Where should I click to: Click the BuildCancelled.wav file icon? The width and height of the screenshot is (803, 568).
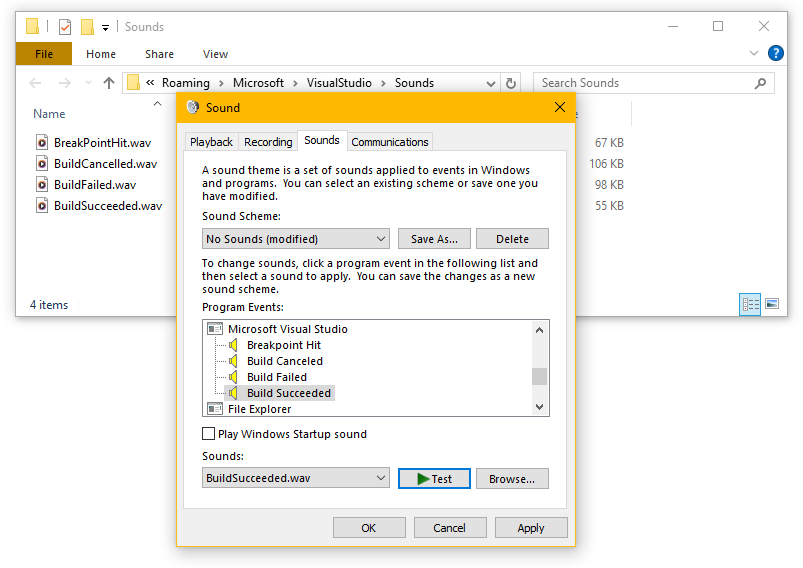[42, 163]
